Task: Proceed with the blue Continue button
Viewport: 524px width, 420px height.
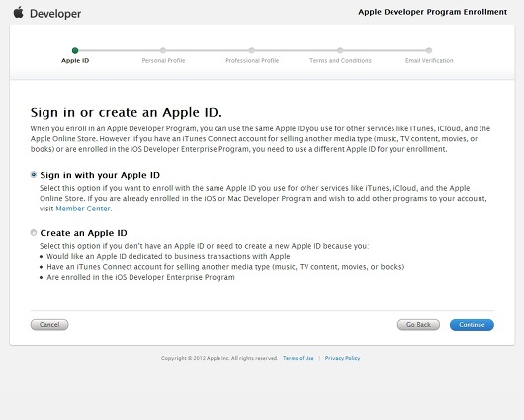Action: tap(472, 325)
